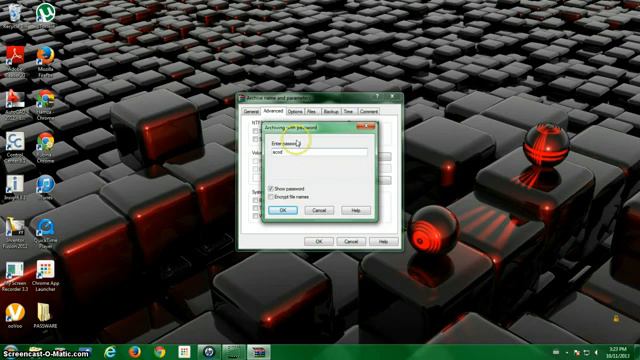Open the Comment tab
The height and width of the screenshot is (360, 640).
(369, 111)
